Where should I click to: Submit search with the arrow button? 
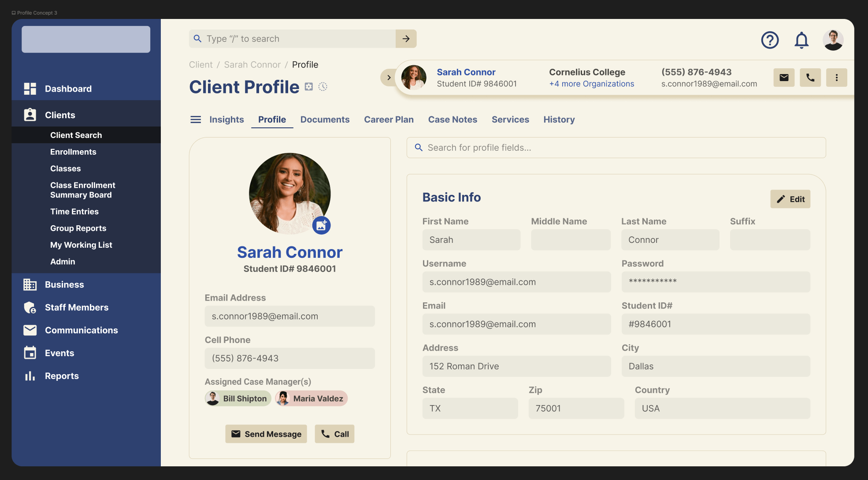(x=406, y=39)
